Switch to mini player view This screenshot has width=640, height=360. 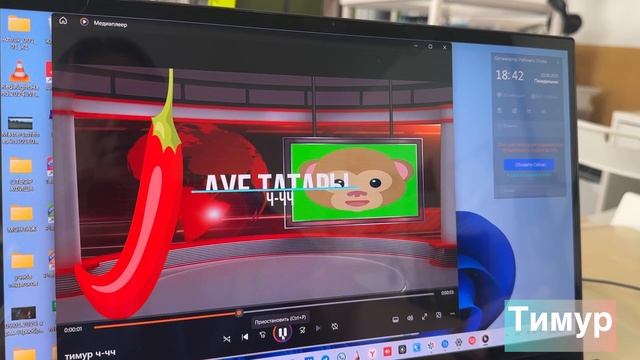click(438, 315)
